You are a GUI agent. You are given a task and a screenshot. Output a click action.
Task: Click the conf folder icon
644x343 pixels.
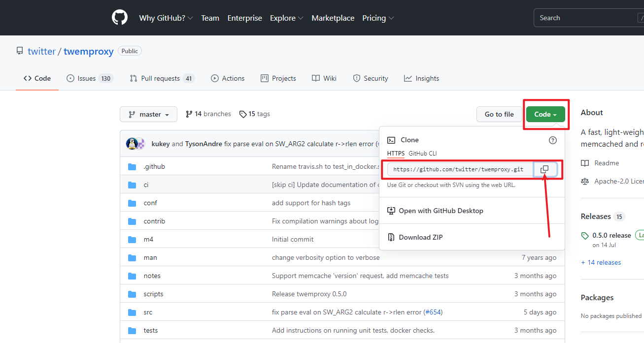[132, 203]
